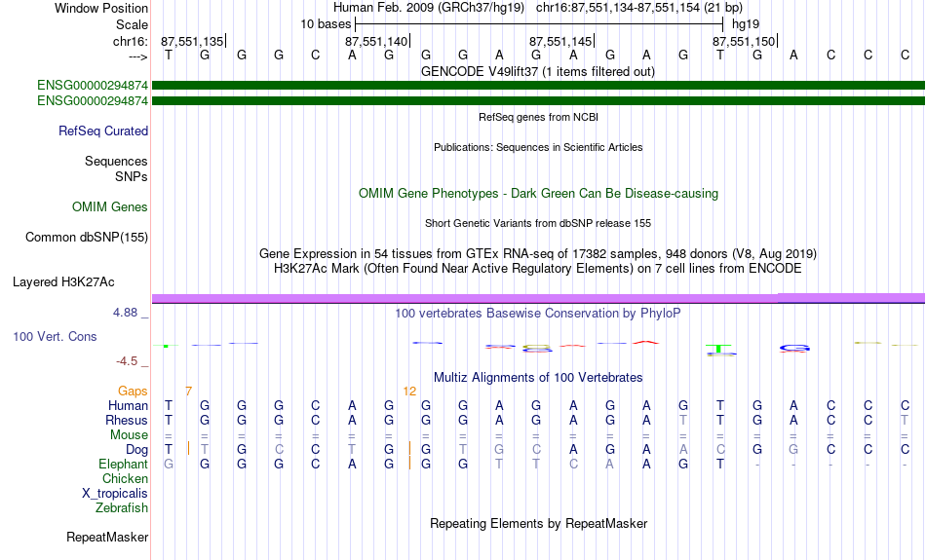The image size is (926, 560).
Task: Click the SNPs track label
Action: [x=132, y=176]
